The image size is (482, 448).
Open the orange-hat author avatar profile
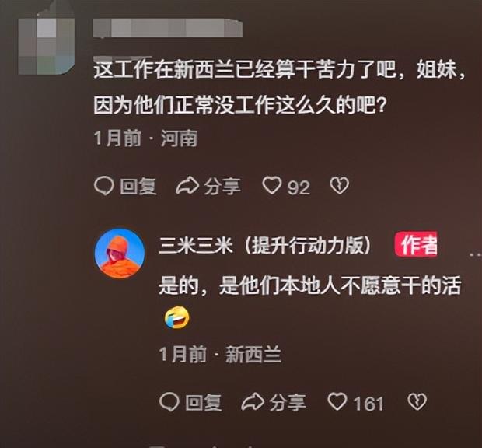click(x=120, y=254)
